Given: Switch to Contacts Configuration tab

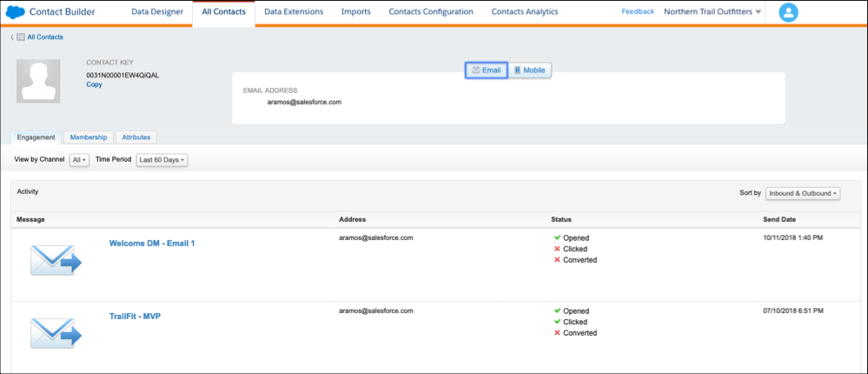Looking at the screenshot, I should tap(431, 11).
